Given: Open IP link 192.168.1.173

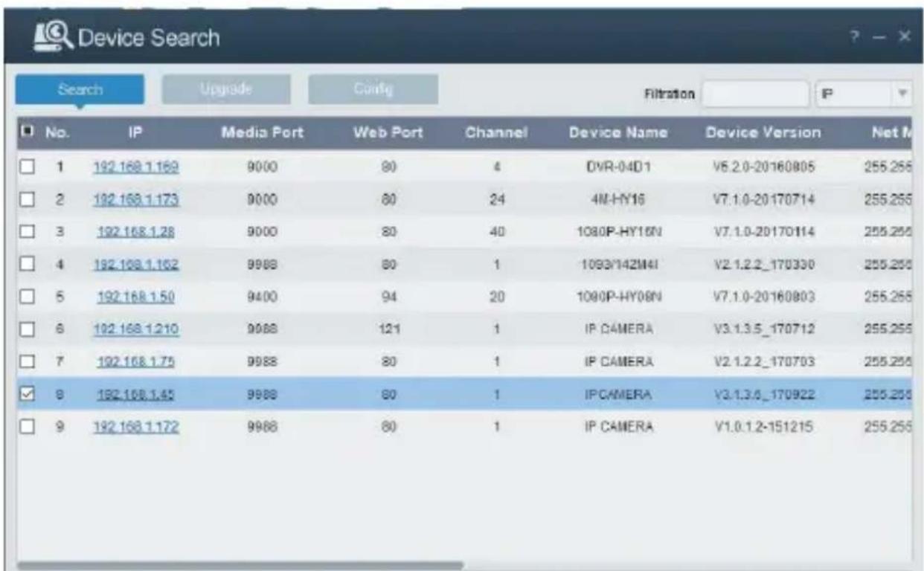Looking at the screenshot, I should [x=135, y=200].
